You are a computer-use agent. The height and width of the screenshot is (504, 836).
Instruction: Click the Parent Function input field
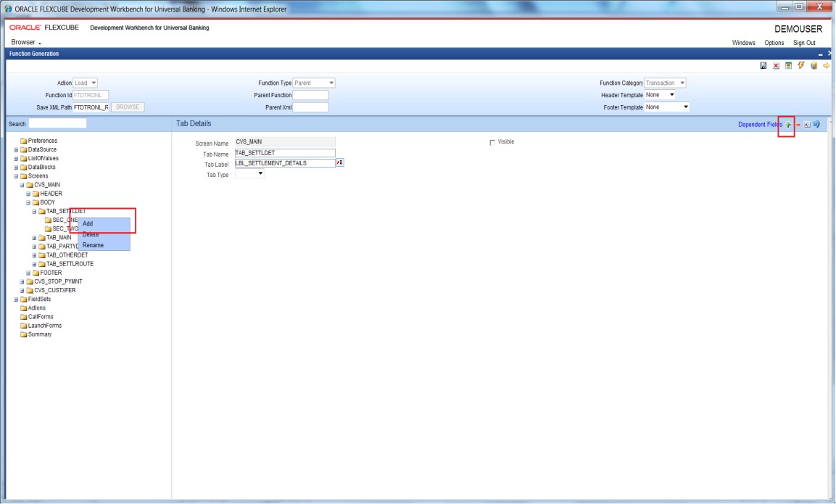[310, 95]
